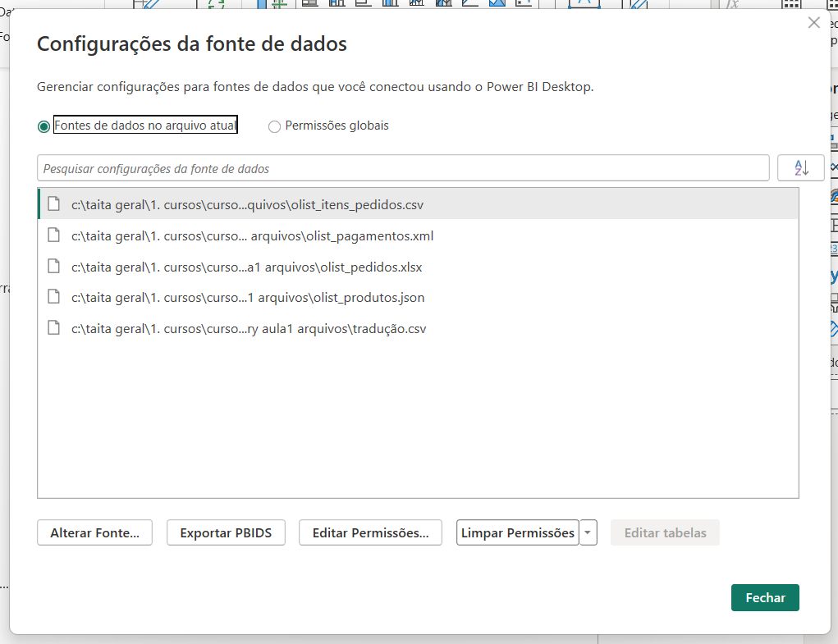Click file icon of olist_pagamentos.xml
The height and width of the screenshot is (644, 838).
point(54,235)
